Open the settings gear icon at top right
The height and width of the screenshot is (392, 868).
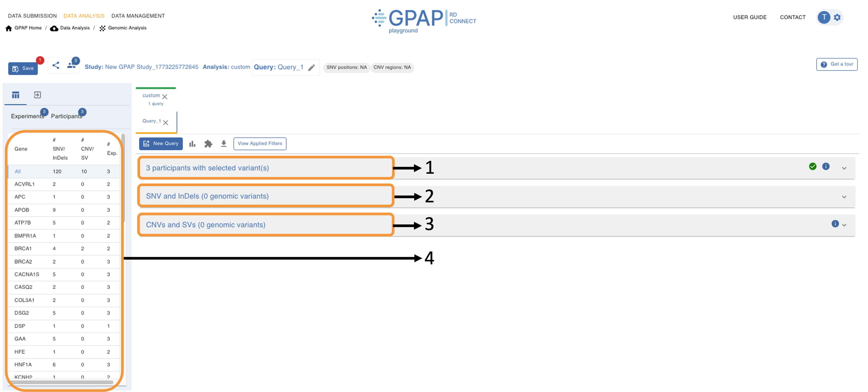point(837,17)
